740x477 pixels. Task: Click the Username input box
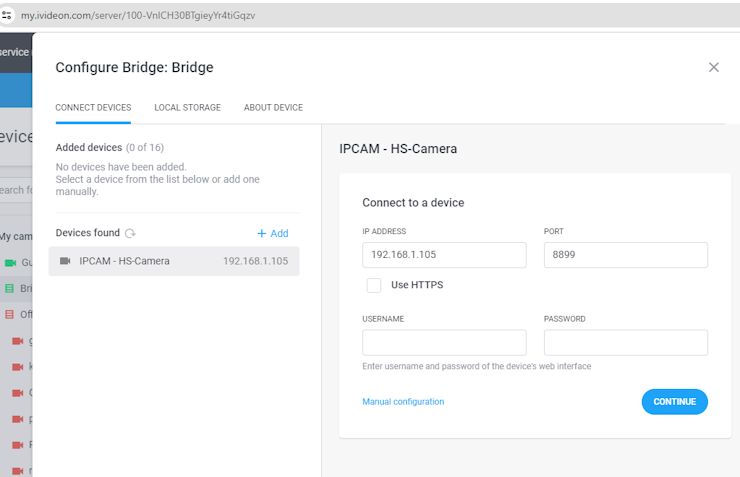click(x=444, y=343)
